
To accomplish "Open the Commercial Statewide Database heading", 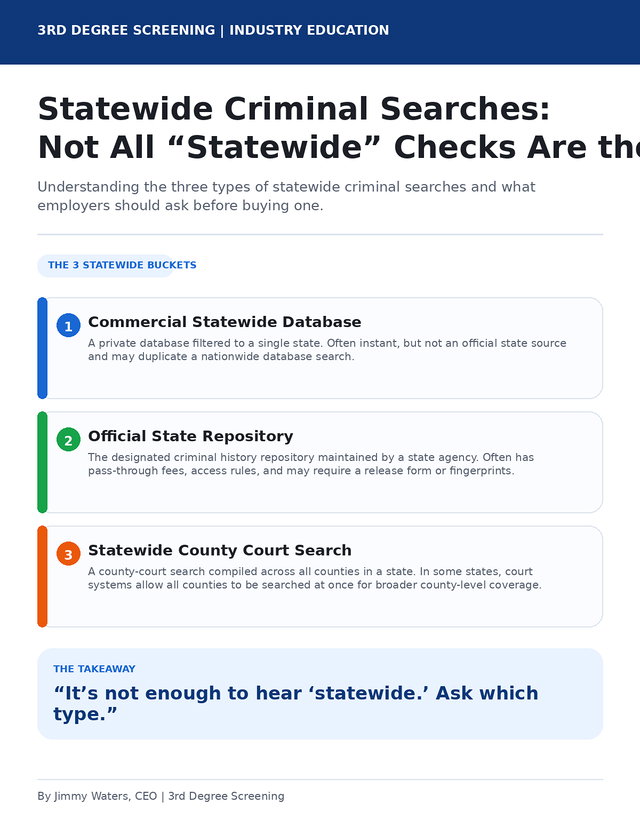I will point(225,322).
